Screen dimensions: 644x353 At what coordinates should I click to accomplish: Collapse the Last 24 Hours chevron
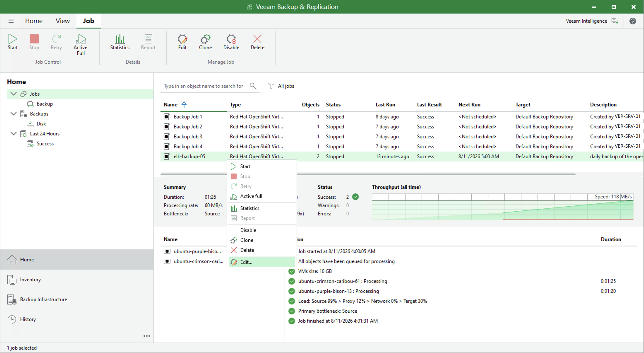[x=13, y=133]
